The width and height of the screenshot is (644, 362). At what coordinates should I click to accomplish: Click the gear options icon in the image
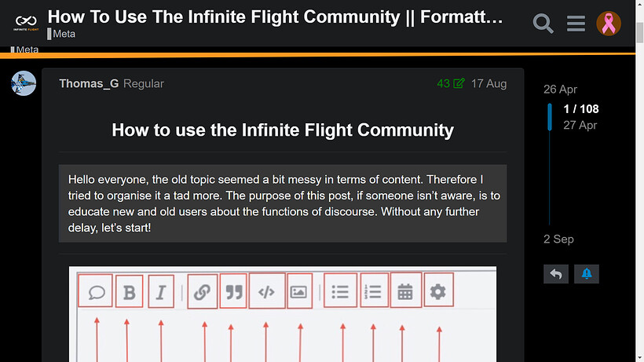click(438, 291)
